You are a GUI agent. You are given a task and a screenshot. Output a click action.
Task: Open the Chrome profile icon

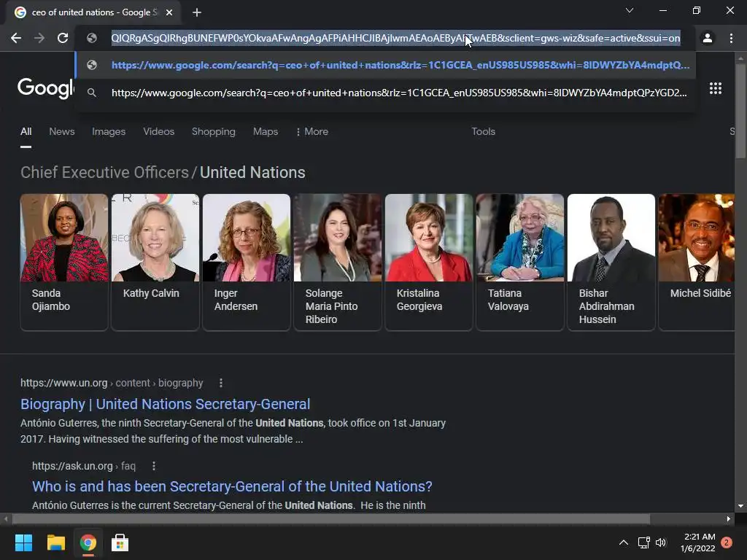(708, 38)
